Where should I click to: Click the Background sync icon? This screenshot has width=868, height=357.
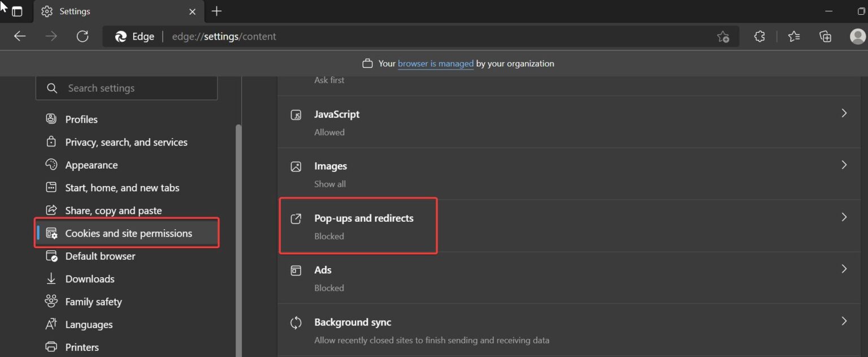point(296,322)
